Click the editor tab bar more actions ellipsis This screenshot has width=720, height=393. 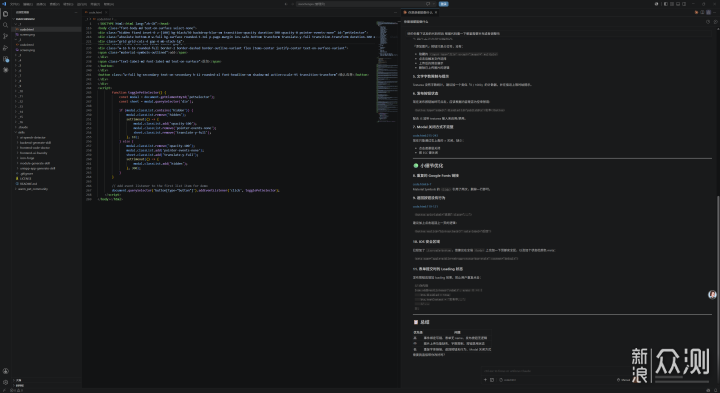(395, 12)
